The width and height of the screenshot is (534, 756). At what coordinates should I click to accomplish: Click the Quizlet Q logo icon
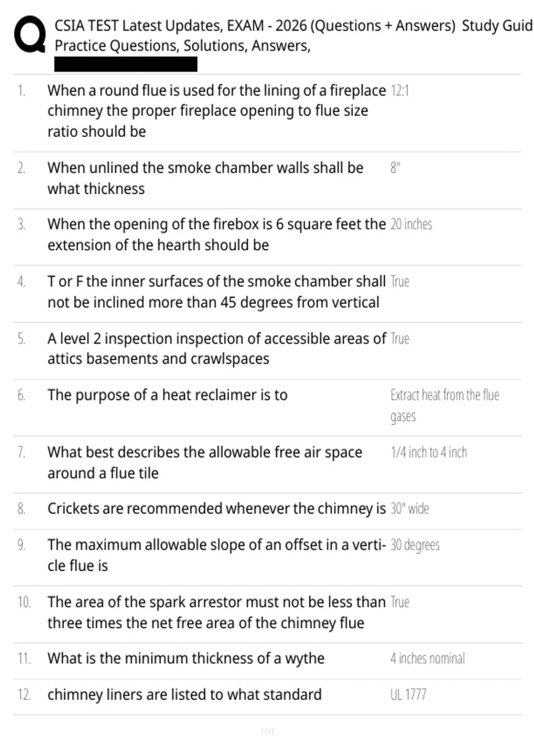(x=30, y=35)
